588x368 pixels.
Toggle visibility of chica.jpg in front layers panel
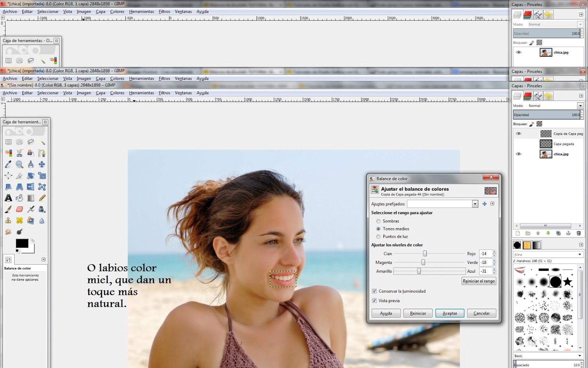click(x=519, y=154)
